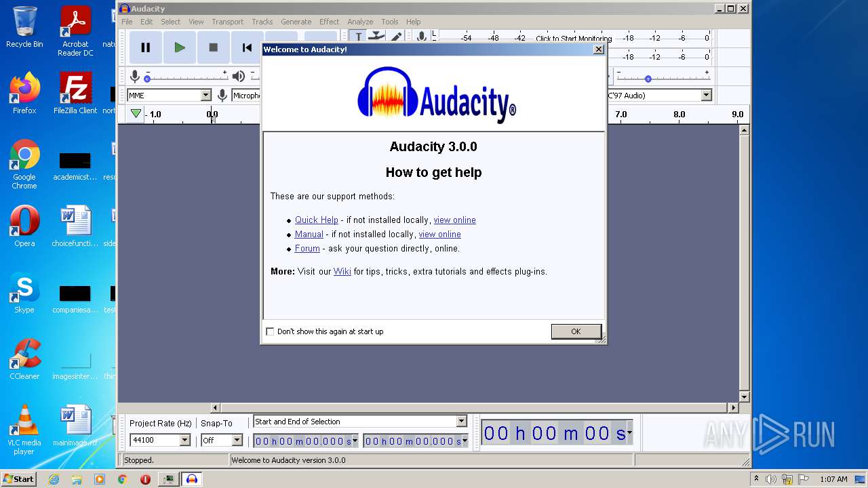Click the volume icon in system tray
Viewport: 868px width, 488px height.
[771, 479]
